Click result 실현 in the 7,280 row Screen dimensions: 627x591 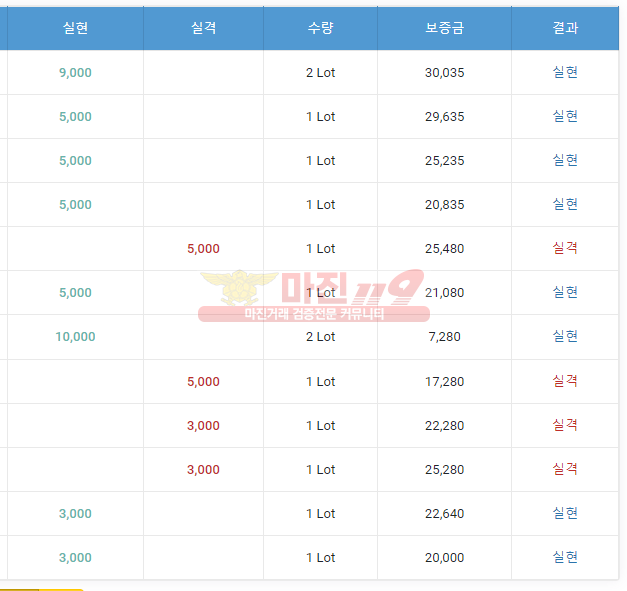[x=565, y=336]
